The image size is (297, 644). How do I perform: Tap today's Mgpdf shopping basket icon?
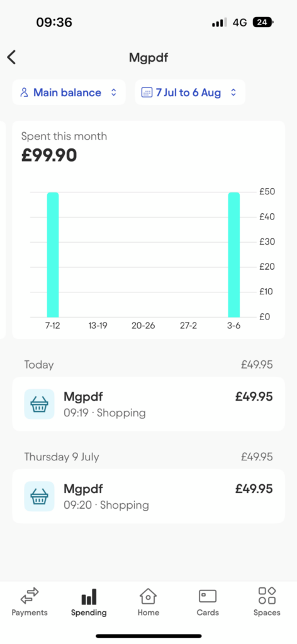point(40,404)
